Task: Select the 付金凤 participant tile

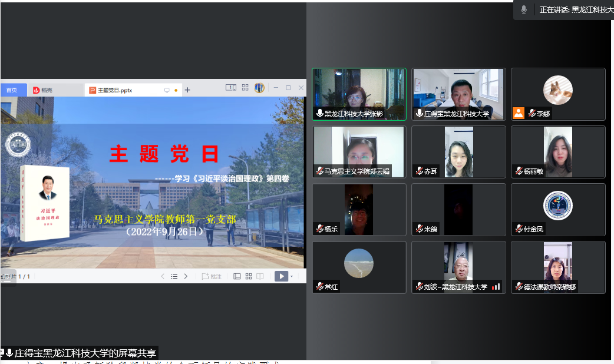Action: 558,210
